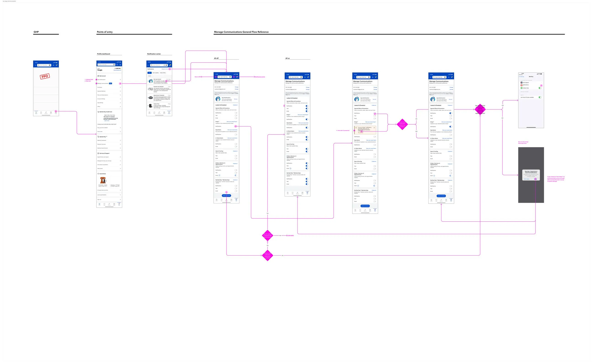
Task: Tap the red Notifications icon in iOS settings
Action: click(x=521, y=85)
